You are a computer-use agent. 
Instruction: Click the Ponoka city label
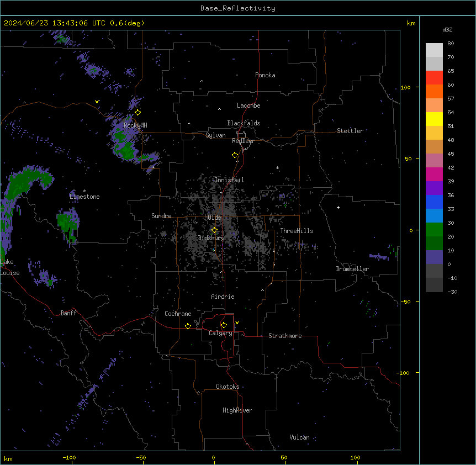tap(265, 75)
